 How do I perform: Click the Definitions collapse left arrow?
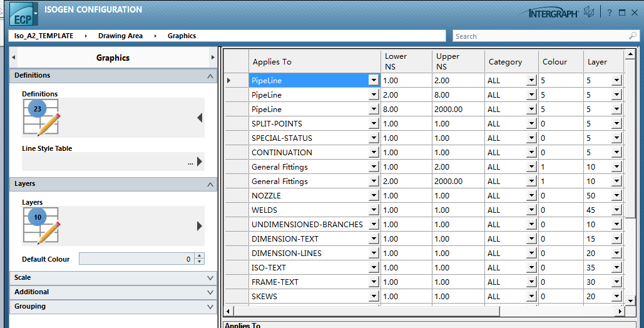pyautogui.click(x=200, y=118)
